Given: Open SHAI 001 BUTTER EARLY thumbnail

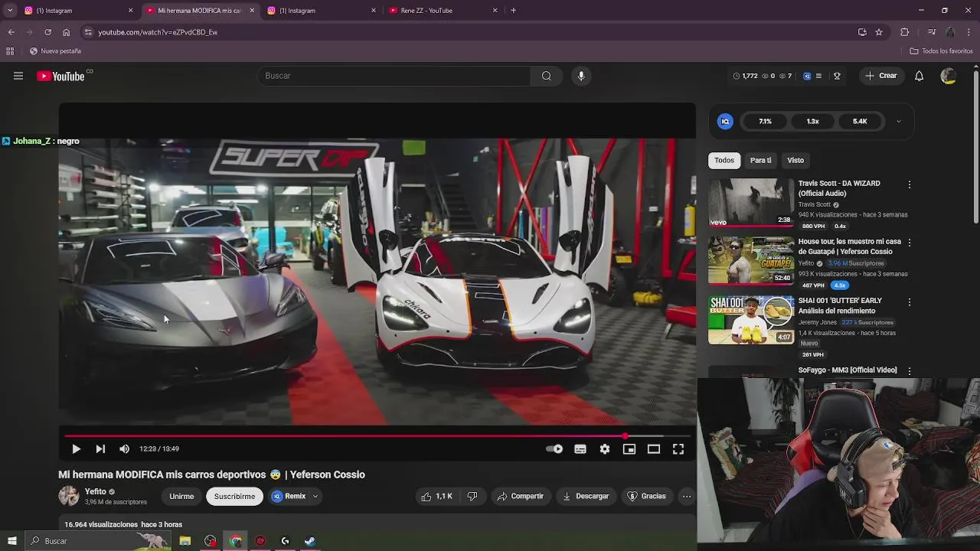Looking at the screenshot, I should [x=751, y=320].
